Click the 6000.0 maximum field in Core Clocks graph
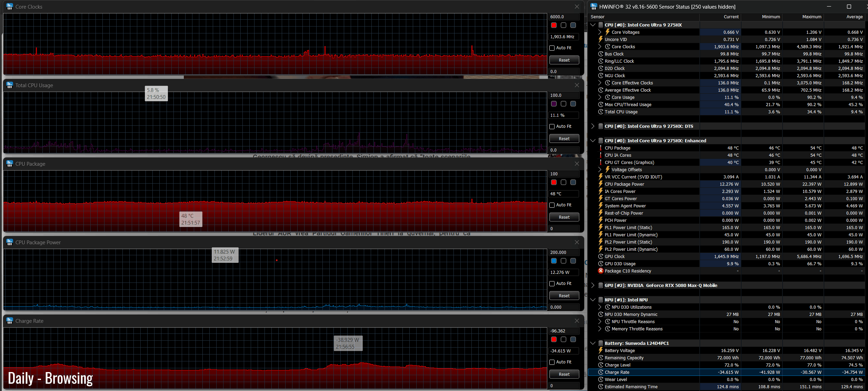Viewport: 868px width, 391px height. (x=564, y=17)
